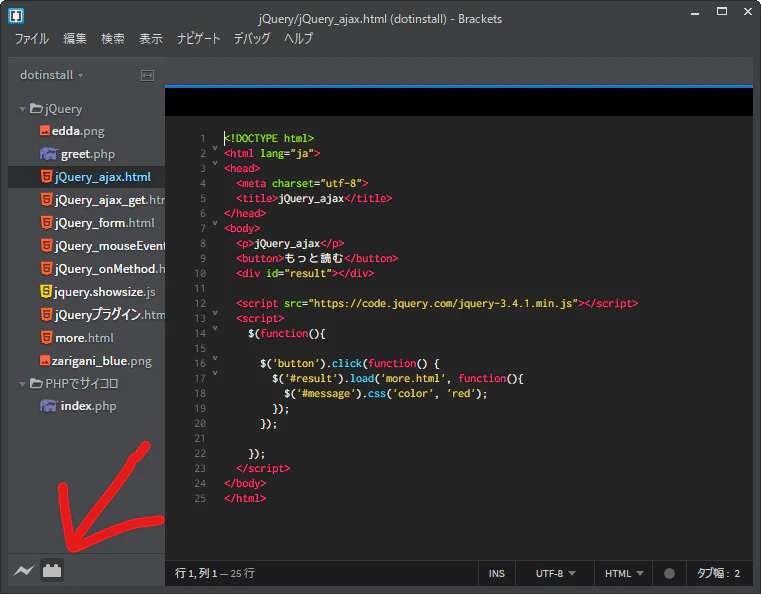Screen dimensions: 761x594
Task: Fold code at line 3 head tag
Action: tap(215, 163)
